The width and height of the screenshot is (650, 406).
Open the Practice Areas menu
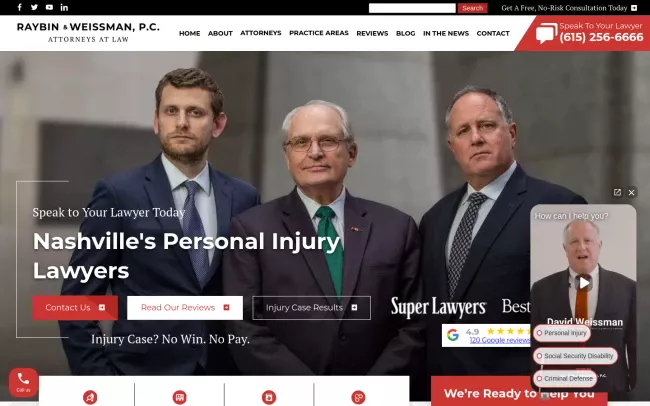[319, 33]
